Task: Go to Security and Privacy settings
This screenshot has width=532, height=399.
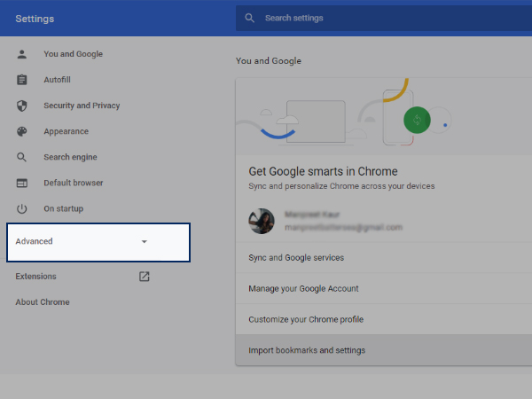Action: click(x=82, y=106)
